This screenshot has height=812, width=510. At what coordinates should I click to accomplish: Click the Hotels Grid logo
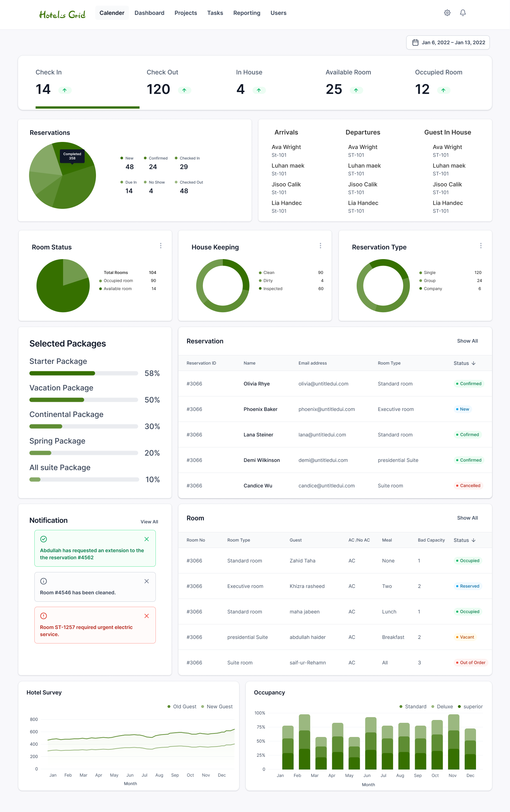[x=62, y=14]
